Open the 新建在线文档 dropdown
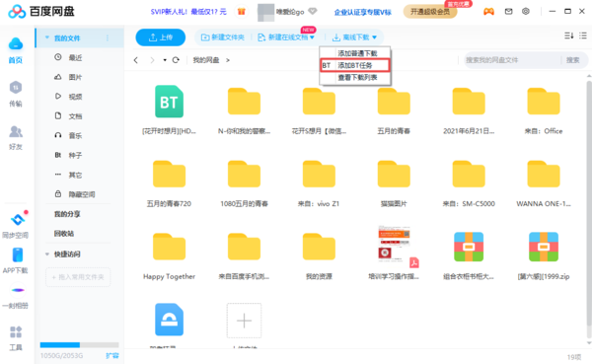The image size is (592, 364). [286, 37]
